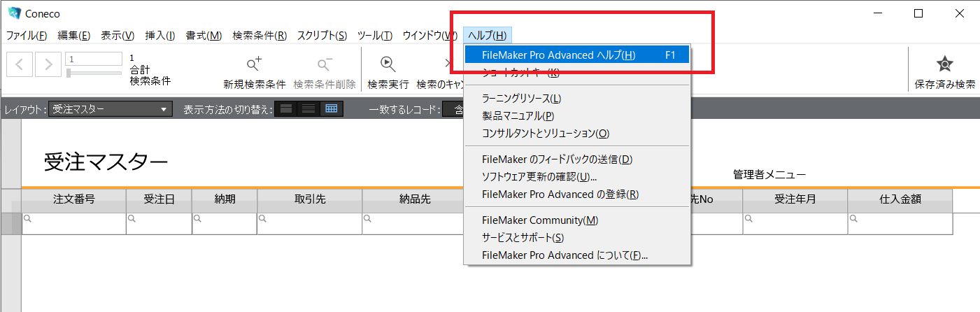980x312 pixels.
Task: Click the 新規検索条件 label
Action: pos(255,85)
